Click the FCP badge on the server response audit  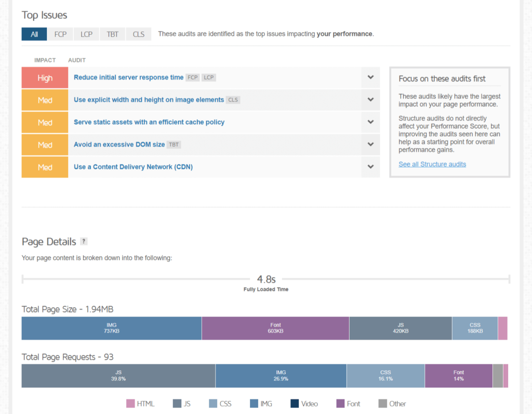coord(192,77)
